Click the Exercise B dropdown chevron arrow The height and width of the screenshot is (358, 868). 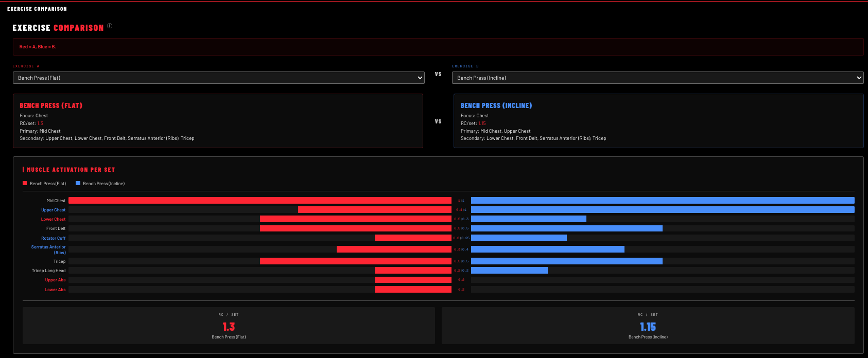859,78
